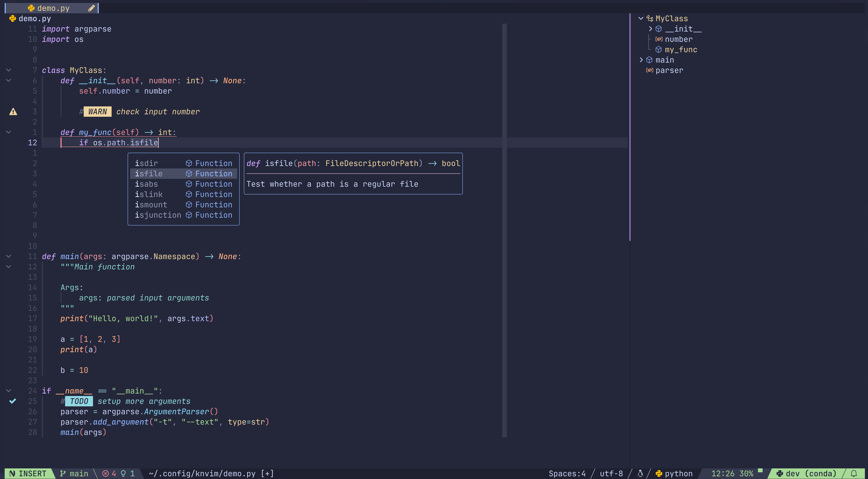Click the Function kind icon on ismount row

click(189, 205)
